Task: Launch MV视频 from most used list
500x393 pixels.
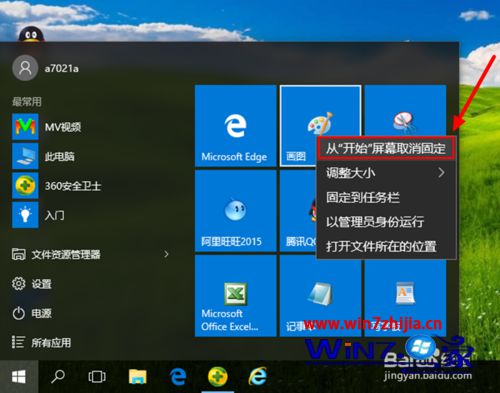Action: (x=47, y=127)
